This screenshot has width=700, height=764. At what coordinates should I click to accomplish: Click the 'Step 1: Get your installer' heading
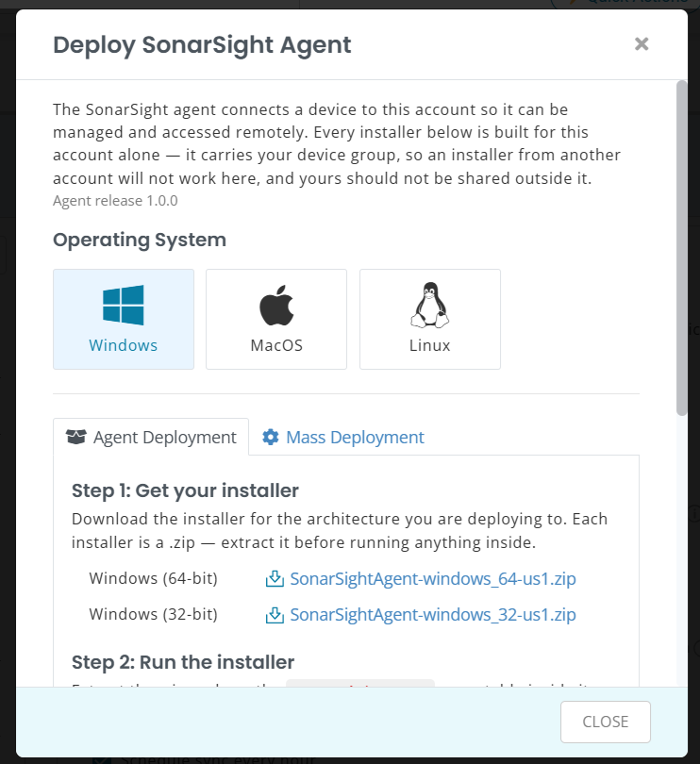tap(185, 490)
